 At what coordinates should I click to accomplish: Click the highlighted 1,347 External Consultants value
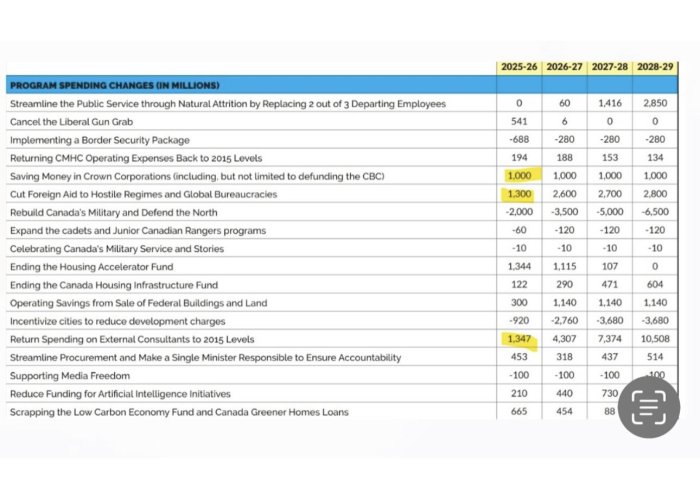pyautogui.click(x=519, y=339)
